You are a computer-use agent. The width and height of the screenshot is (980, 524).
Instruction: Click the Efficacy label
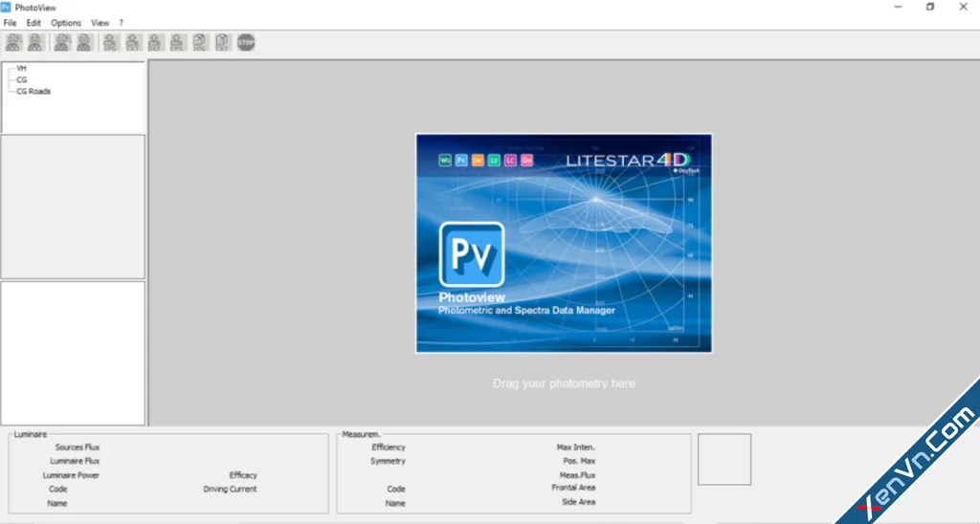[x=243, y=475]
